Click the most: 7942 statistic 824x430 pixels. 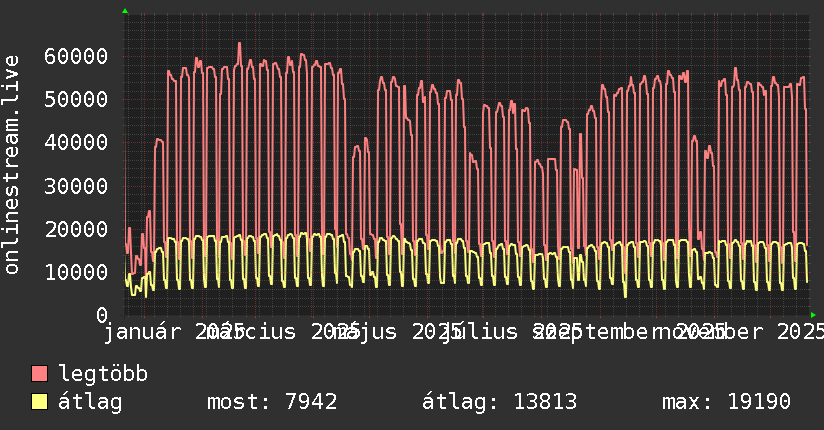(271, 402)
